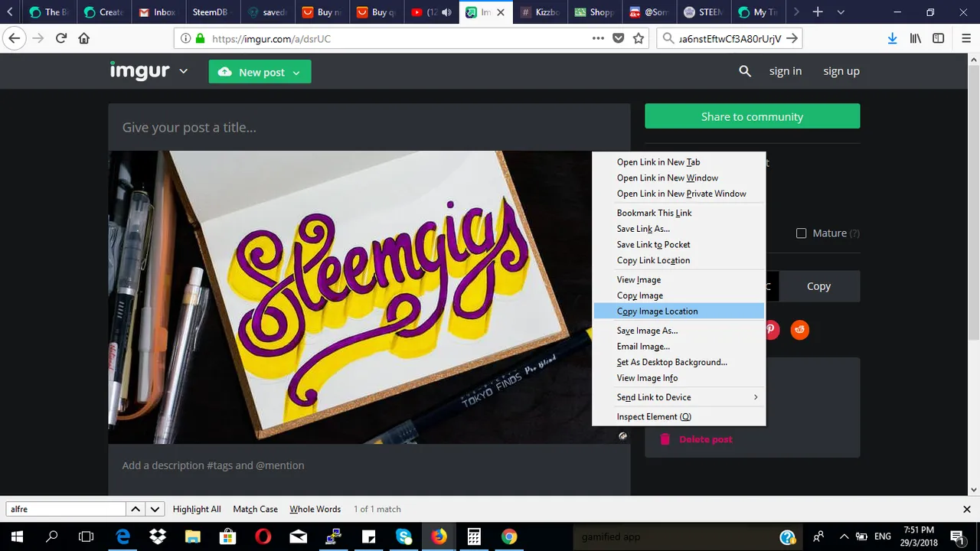This screenshot has height=551, width=980.
Task: Click Share to community button
Action: pyautogui.click(x=752, y=116)
